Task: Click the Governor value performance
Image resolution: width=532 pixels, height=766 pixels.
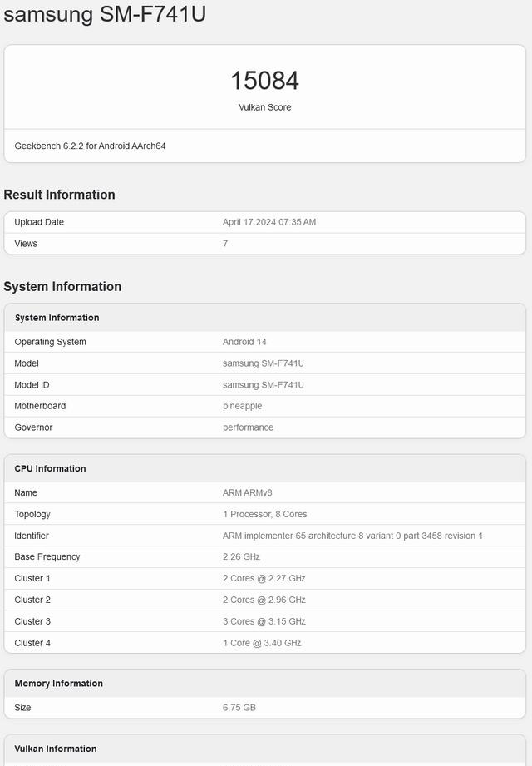Action: pyautogui.click(x=248, y=427)
